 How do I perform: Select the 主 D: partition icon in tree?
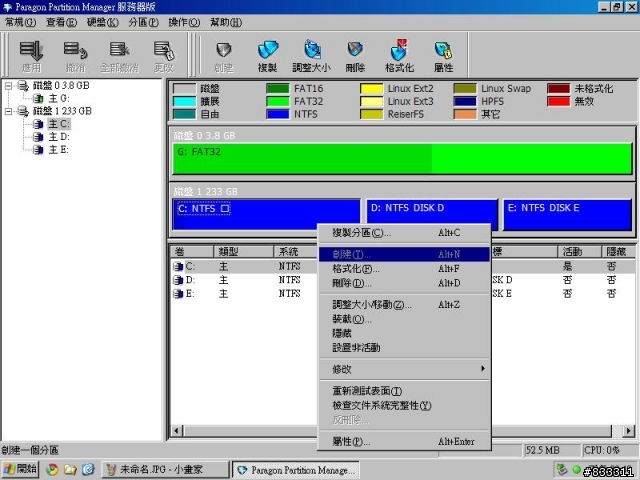(x=38, y=137)
